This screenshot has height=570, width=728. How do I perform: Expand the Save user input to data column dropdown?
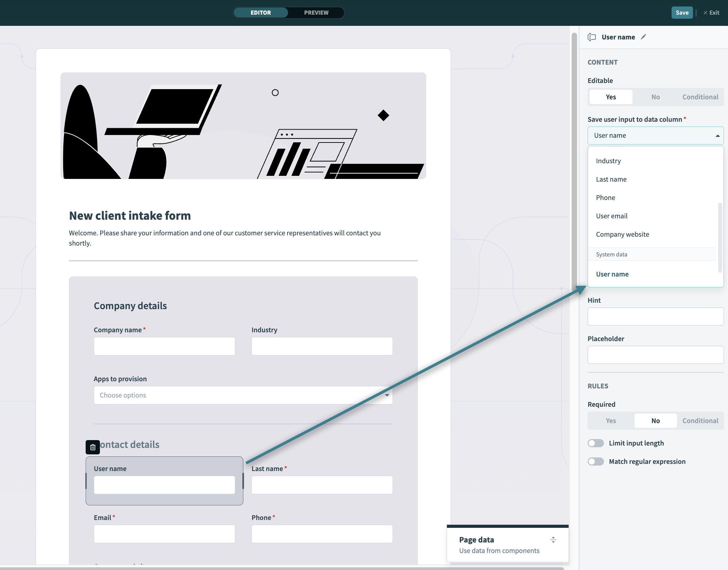655,135
